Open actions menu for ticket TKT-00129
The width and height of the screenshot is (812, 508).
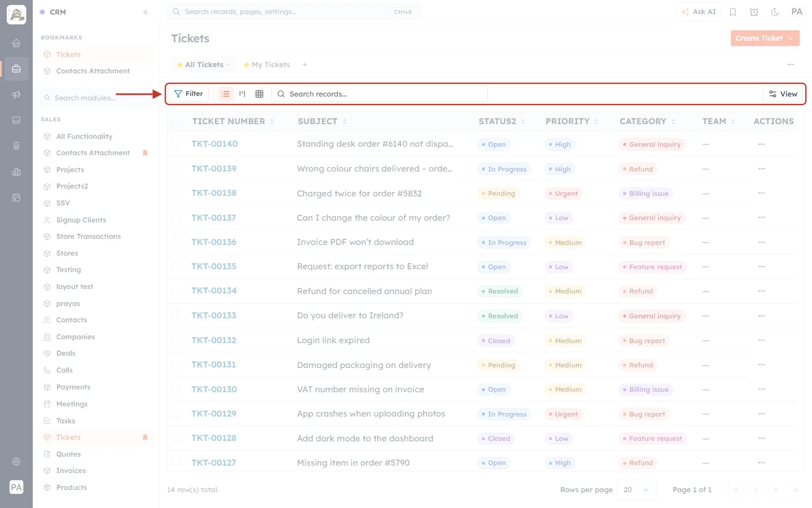[761, 414]
